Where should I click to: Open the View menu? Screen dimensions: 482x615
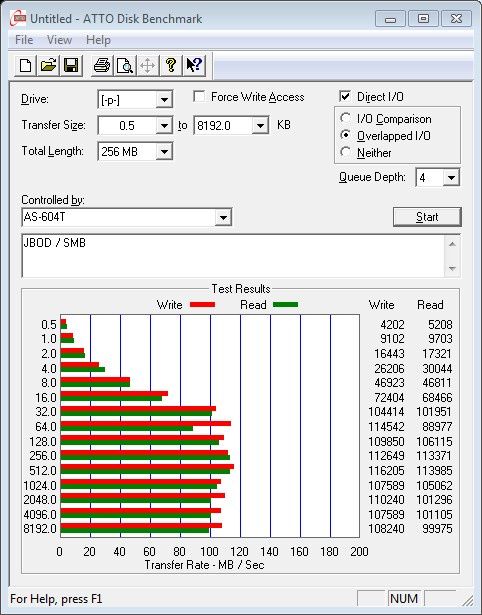tap(59, 40)
